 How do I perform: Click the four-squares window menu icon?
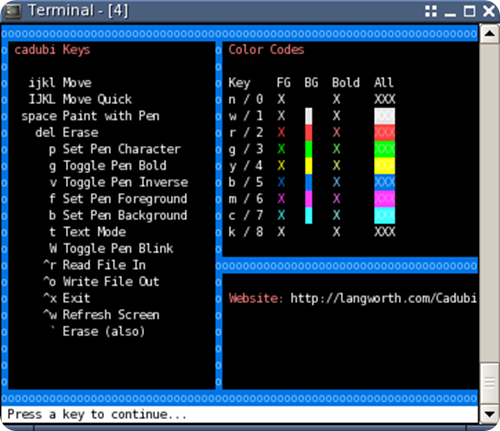431,11
